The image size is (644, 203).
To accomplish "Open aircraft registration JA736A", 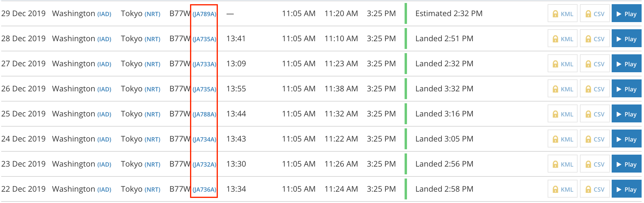I will (204, 190).
